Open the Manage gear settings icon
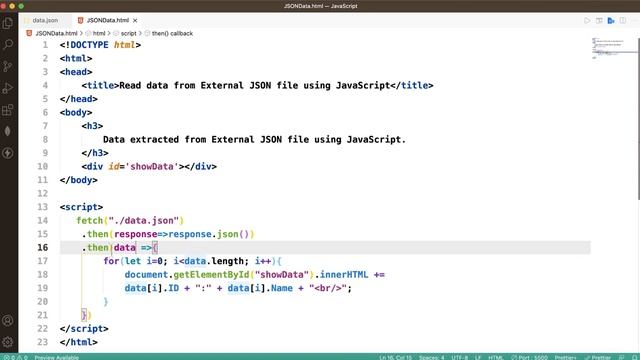Image resolution: width=640 pixels, height=360 pixels. click(x=8, y=342)
